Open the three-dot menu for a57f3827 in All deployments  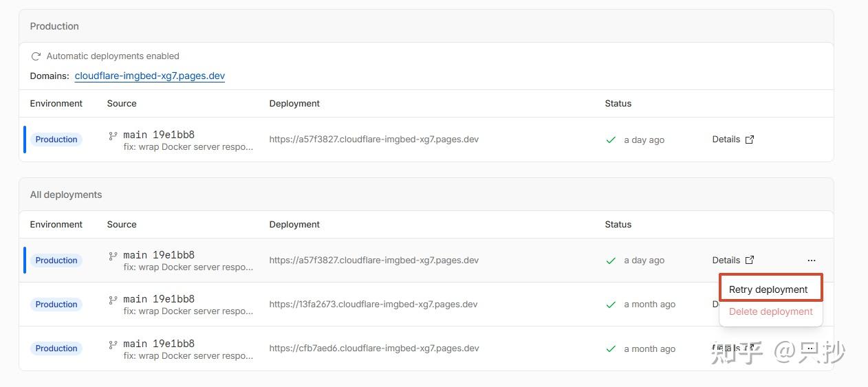click(x=812, y=261)
